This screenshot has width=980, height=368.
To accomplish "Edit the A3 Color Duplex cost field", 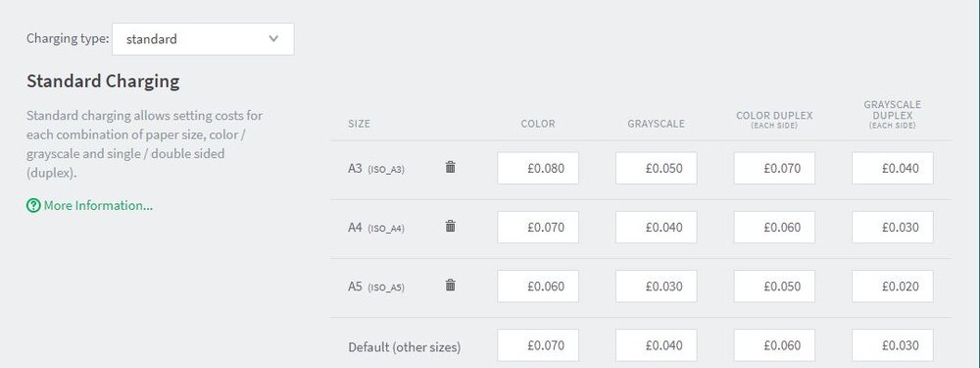I will coord(774,168).
